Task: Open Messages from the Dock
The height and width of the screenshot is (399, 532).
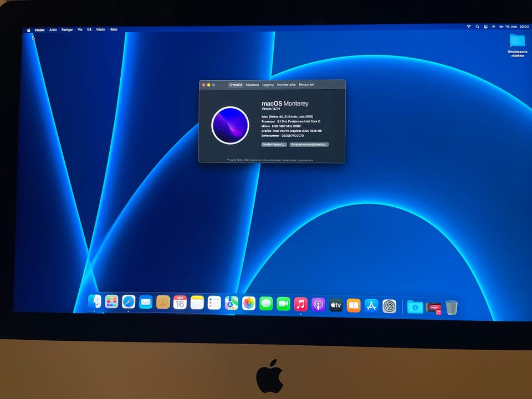Action: point(266,304)
